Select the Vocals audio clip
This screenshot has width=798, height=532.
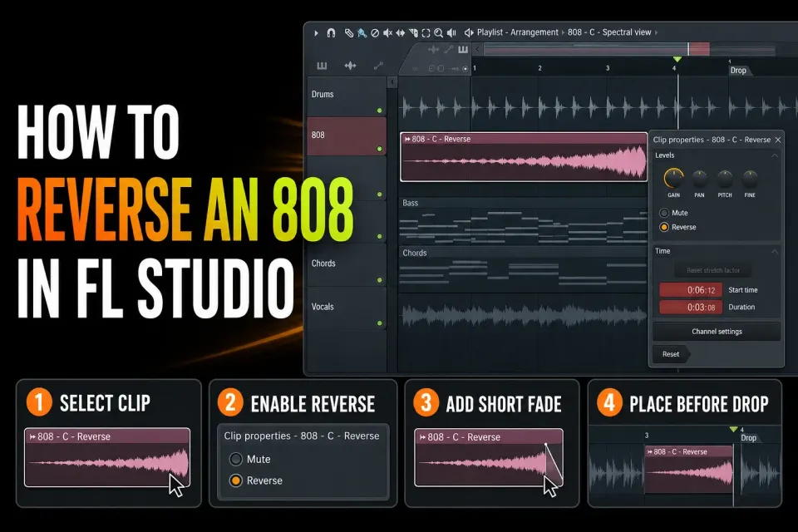[x=523, y=316]
